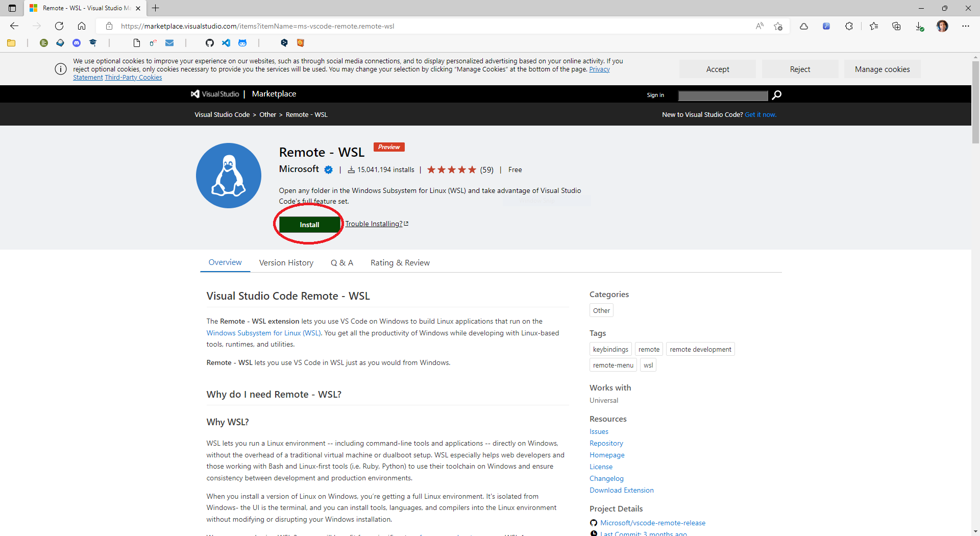Click the five-star rating
The height and width of the screenshot is (536, 980).
click(452, 169)
